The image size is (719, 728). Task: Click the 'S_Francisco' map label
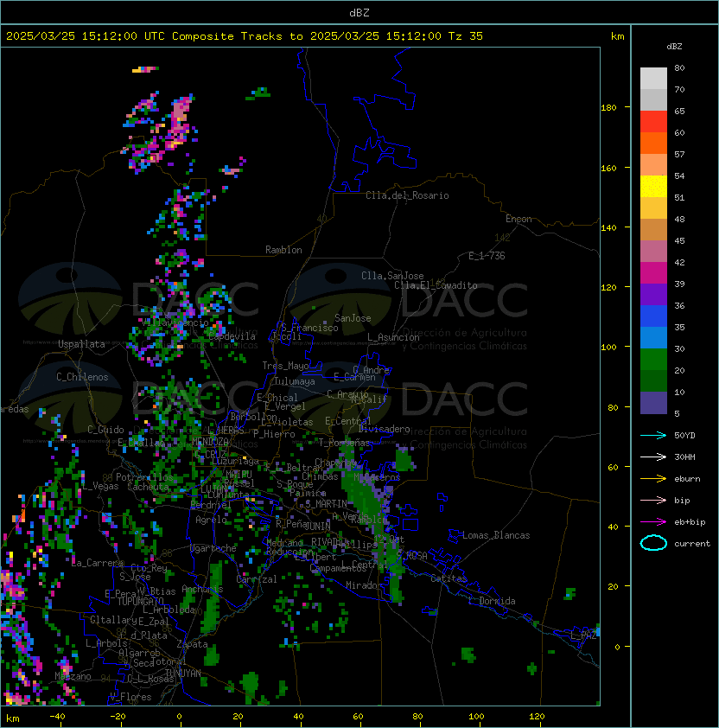click(x=309, y=328)
